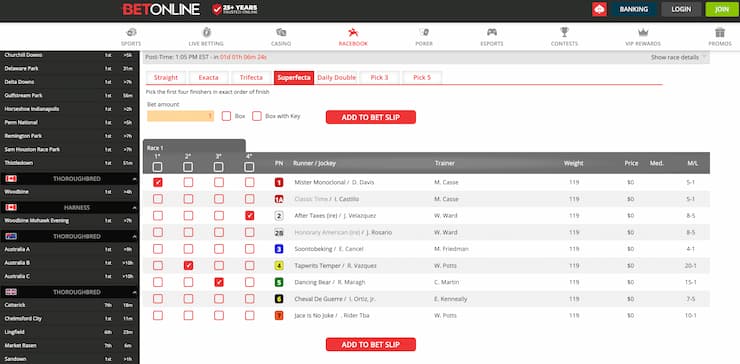Switch to the Exacta tab
Viewport: 740px width, 364px height.
pyautogui.click(x=209, y=77)
